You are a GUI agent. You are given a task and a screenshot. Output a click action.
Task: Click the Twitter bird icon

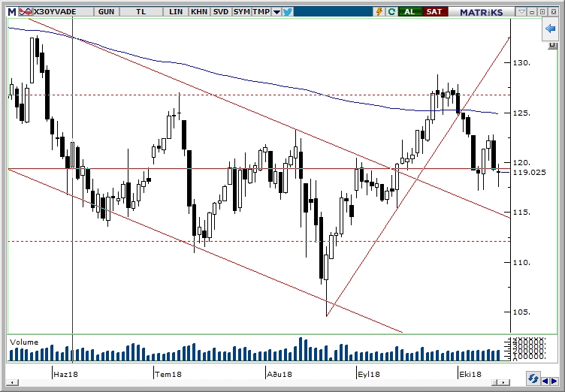coord(288,12)
